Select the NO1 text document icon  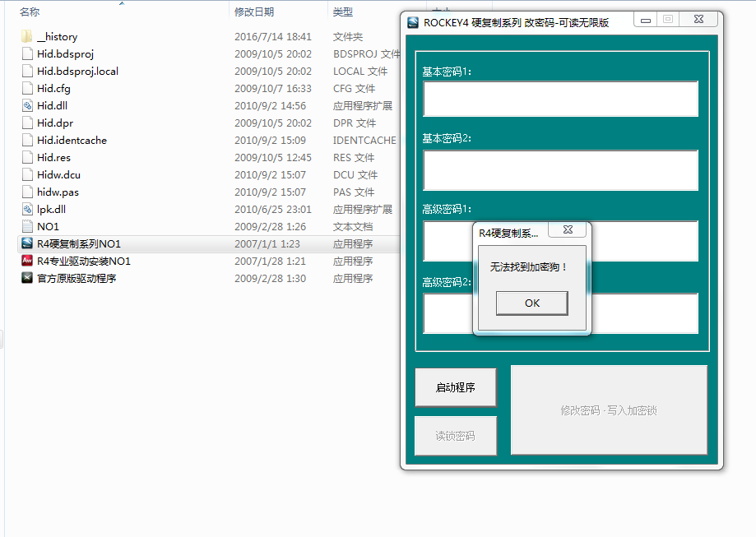click(27, 227)
